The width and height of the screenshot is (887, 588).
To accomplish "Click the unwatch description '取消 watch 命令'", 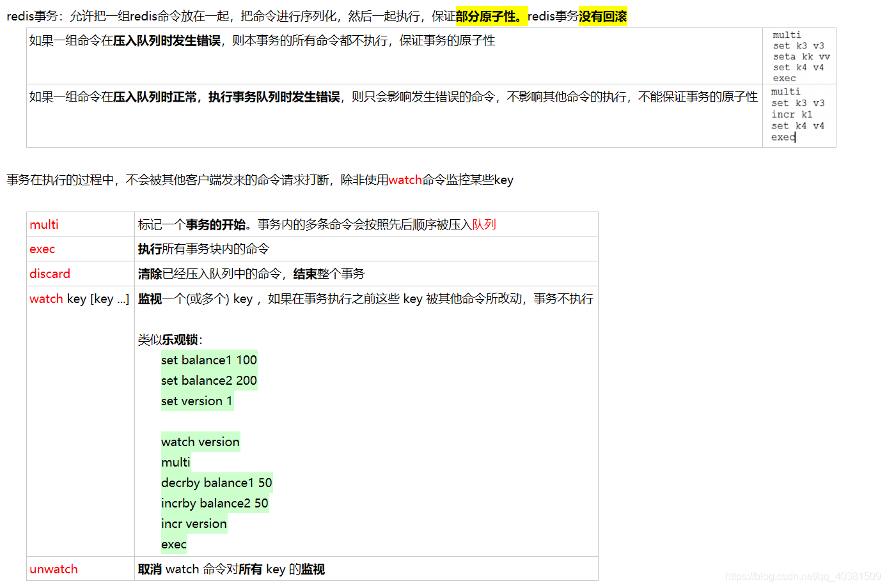I will [182, 569].
